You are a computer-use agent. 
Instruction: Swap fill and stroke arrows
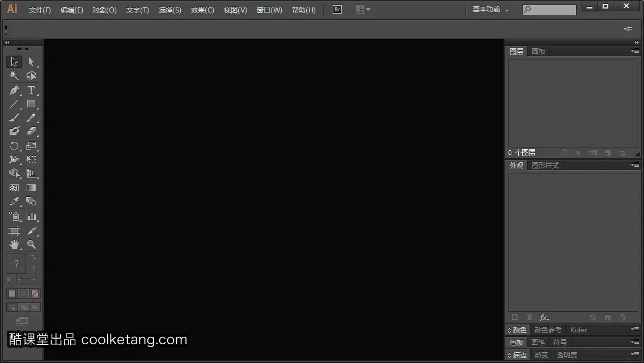pos(33,256)
